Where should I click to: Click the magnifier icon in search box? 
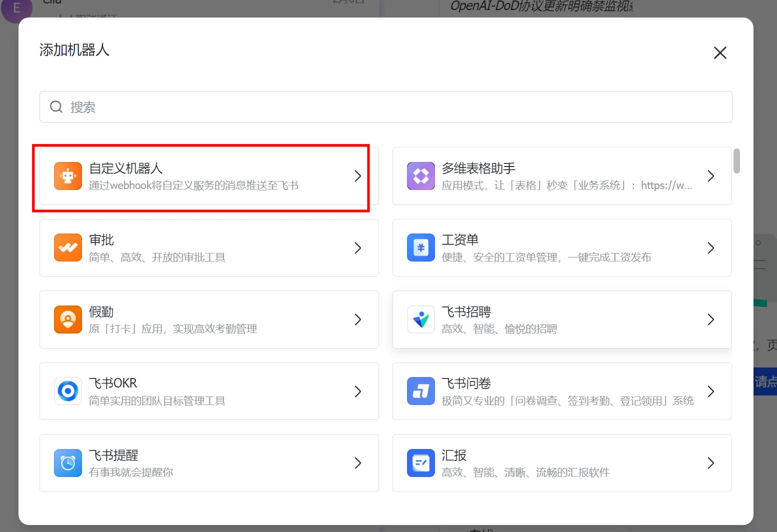coord(56,106)
